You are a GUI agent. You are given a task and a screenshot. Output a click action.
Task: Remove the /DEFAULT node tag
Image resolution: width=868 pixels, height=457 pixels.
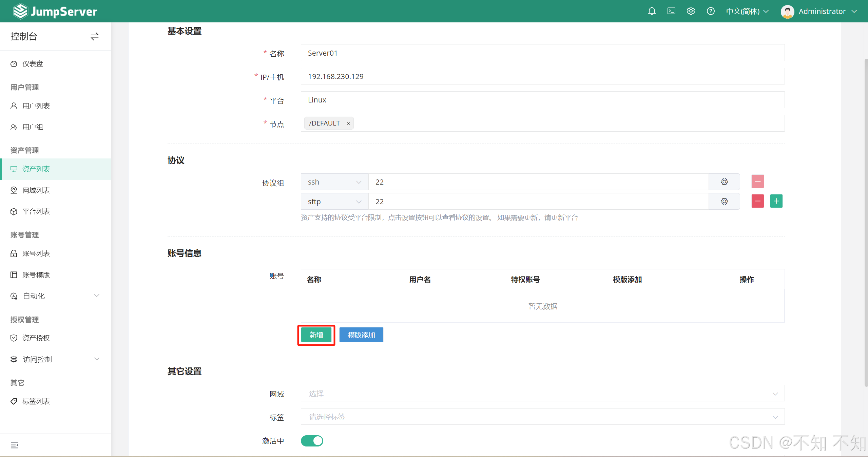click(x=348, y=123)
